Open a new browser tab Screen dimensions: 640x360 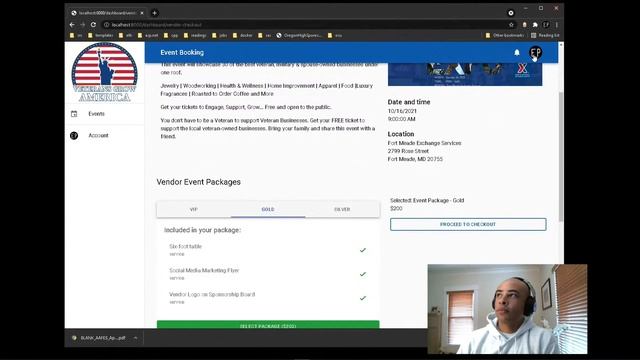pyautogui.click(x=154, y=13)
